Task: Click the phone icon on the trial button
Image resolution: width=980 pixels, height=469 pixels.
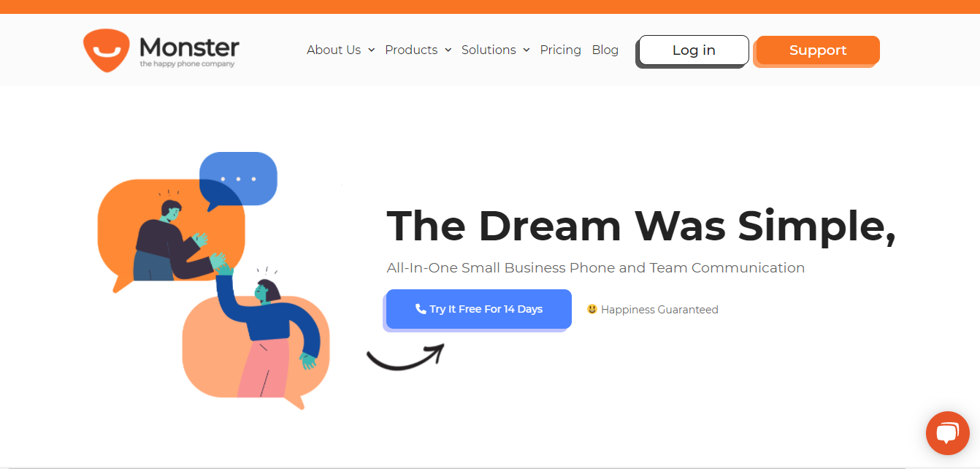Action: 421,309
